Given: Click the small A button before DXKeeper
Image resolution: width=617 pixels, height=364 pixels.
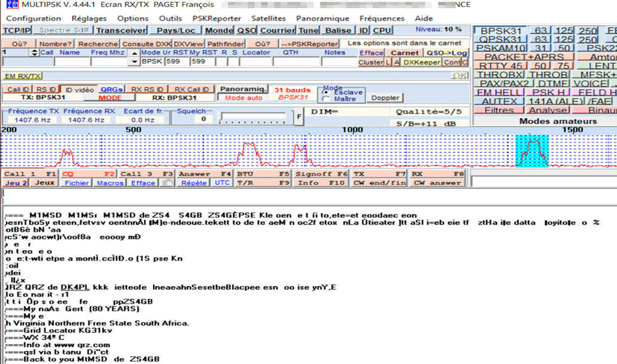Looking at the screenshot, I should pyautogui.click(x=397, y=62).
